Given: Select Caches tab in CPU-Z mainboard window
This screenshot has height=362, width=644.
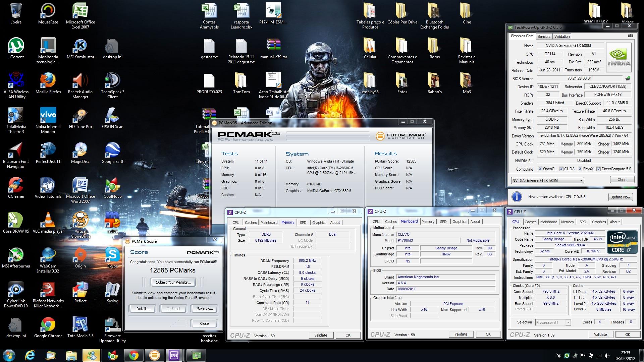Looking at the screenshot, I should [391, 222].
